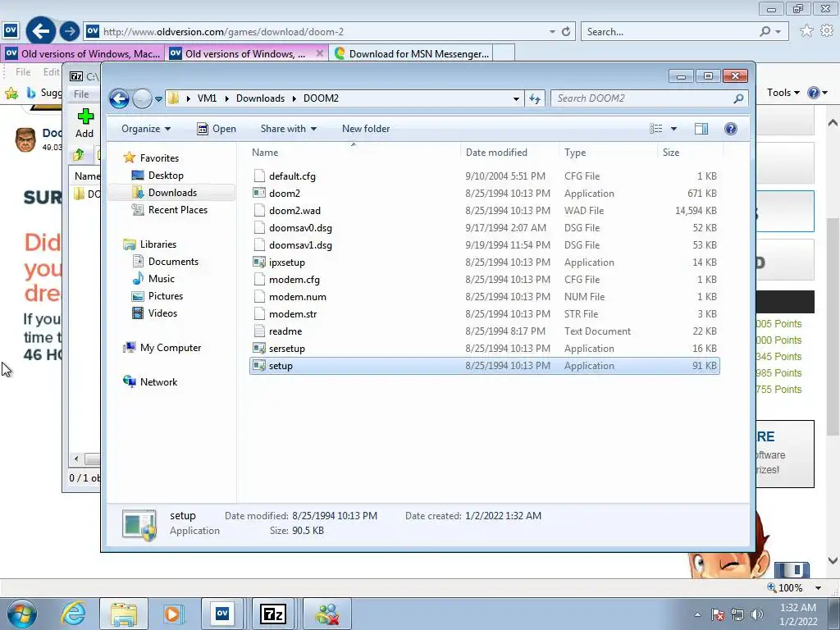Click the search magnifier icon in Explorer
840x630 pixels.
[x=739, y=98]
